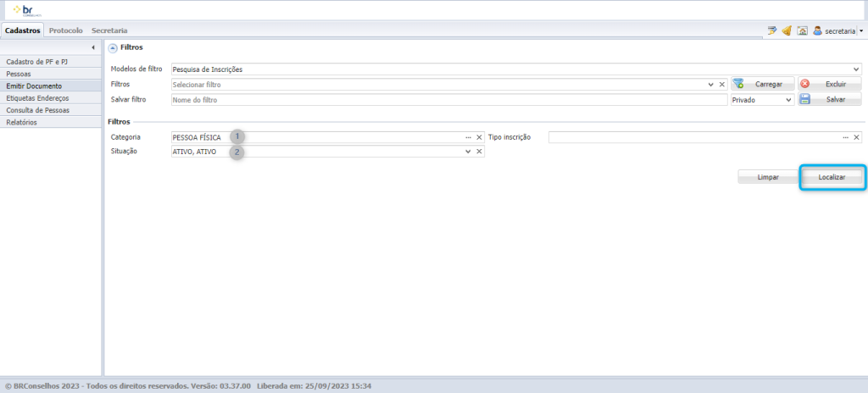Open the Privado visibility dropdown

pyautogui.click(x=762, y=100)
